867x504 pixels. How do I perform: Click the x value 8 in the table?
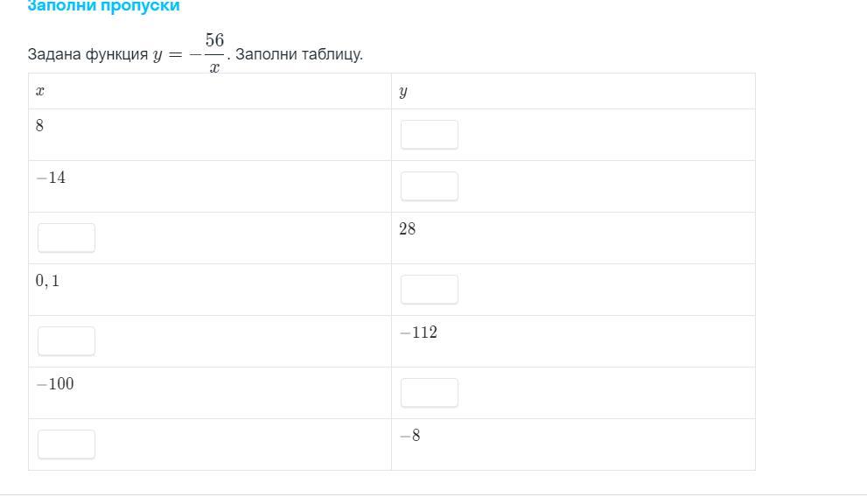pyautogui.click(x=40, y=126)
